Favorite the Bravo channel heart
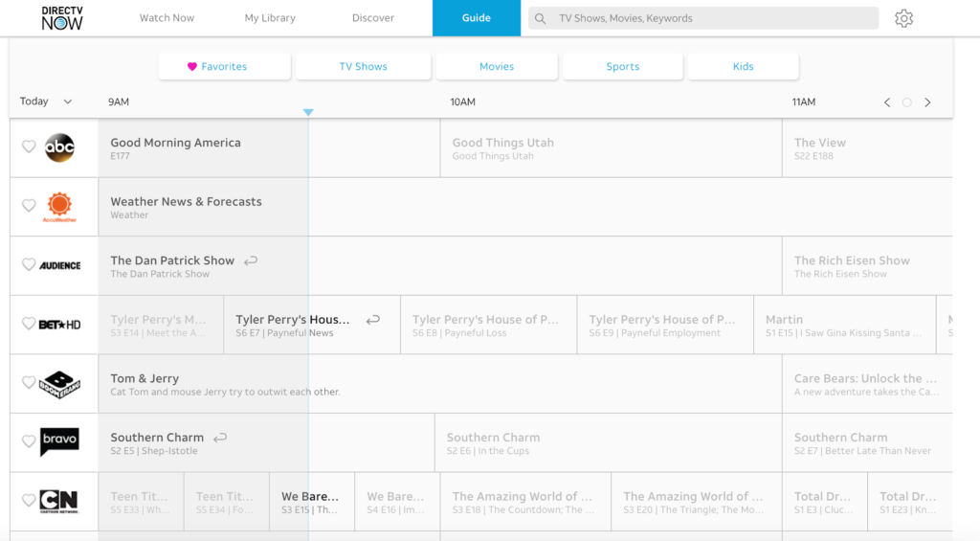The width and height of the screenshot is (980, 541). pyautogui.click(x=29, y=440)
